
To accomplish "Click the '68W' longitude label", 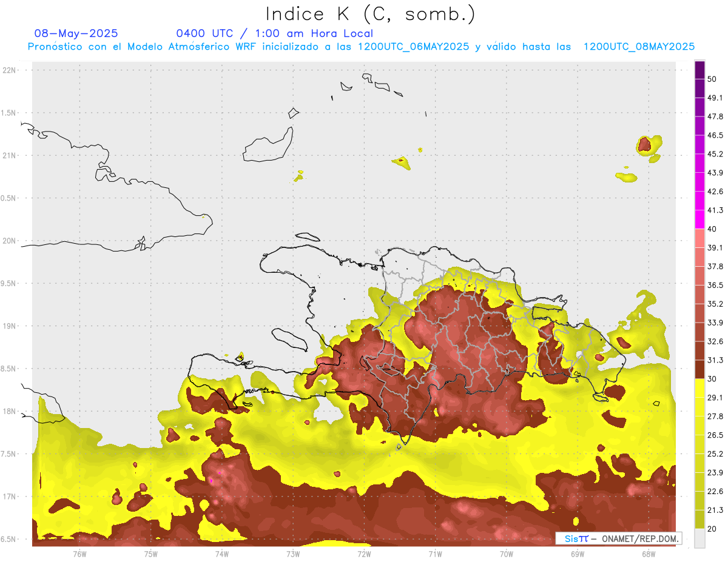I will point(649,554).
